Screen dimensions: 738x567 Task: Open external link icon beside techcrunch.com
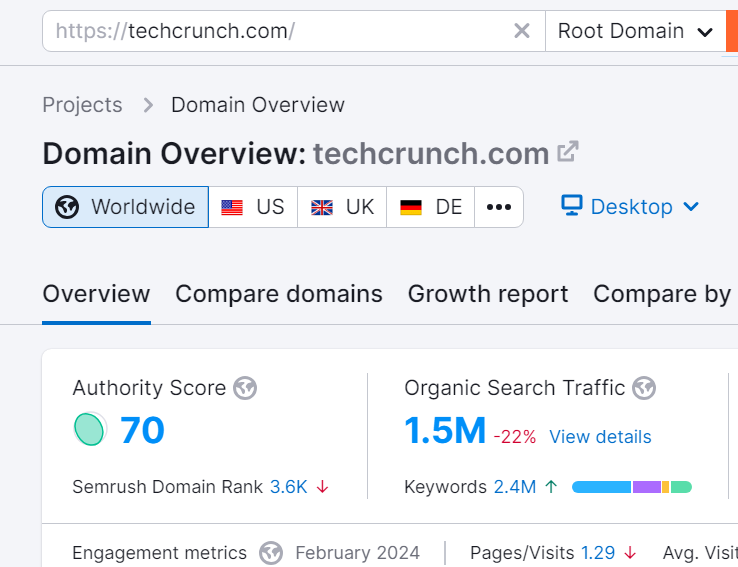pyautogui.click(x=568, y=153)
